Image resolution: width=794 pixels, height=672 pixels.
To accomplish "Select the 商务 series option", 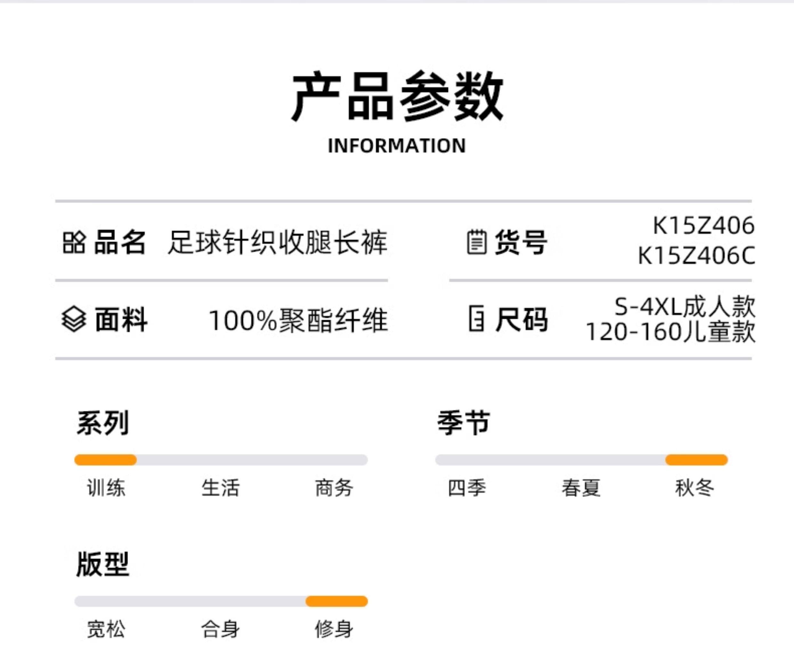I will tap(334, 488).
